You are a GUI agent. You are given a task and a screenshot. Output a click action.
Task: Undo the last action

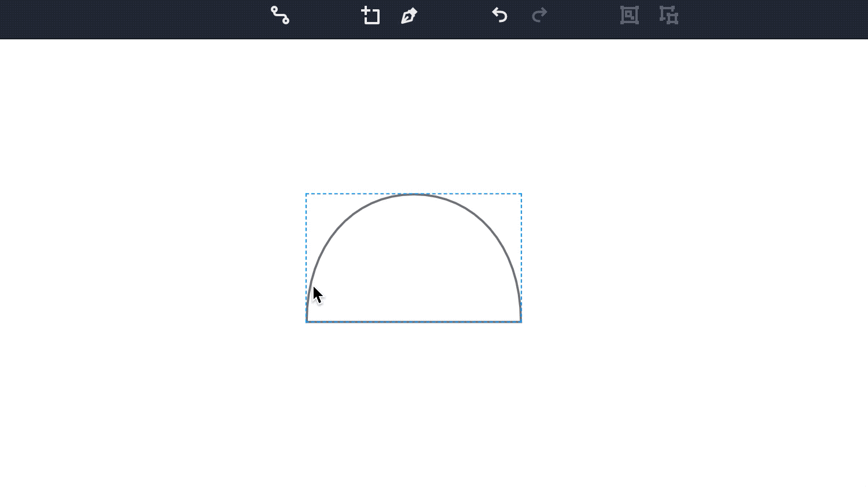499,15
